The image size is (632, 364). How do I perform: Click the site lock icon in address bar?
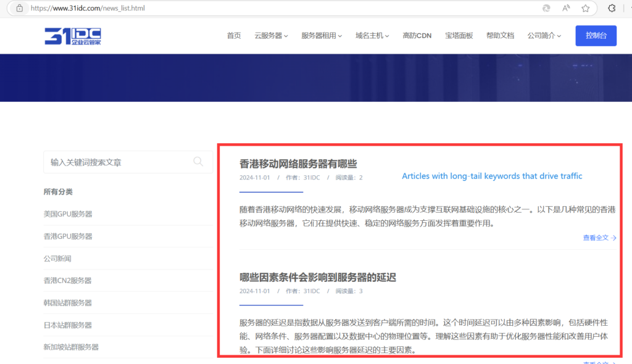pyautogui.click(x=19, y=8)
